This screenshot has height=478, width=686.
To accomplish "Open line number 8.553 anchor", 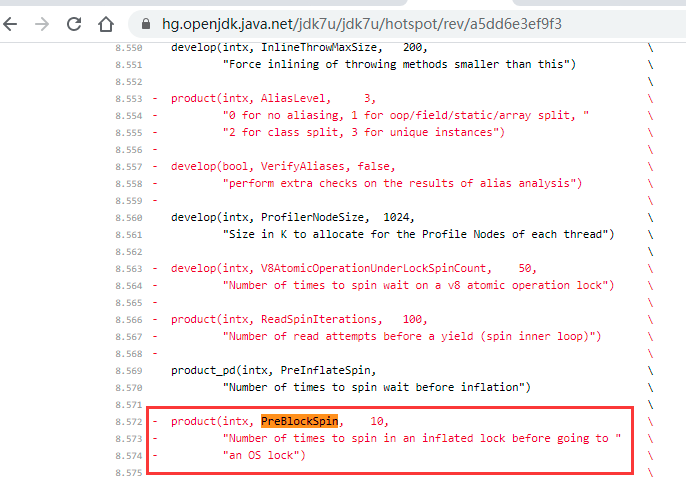I will [129, 99].
